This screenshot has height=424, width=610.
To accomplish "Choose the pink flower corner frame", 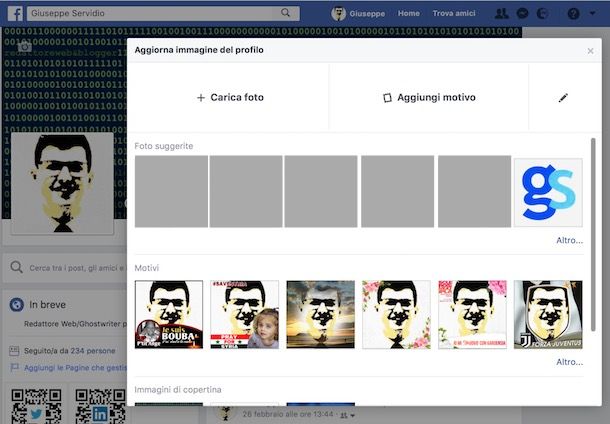I will 396,314.
